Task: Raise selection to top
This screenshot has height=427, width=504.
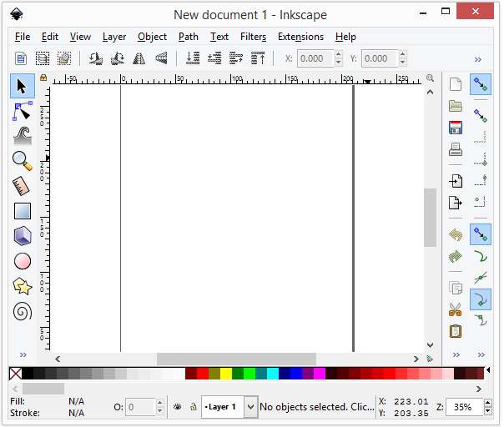Action: (258, 58)
